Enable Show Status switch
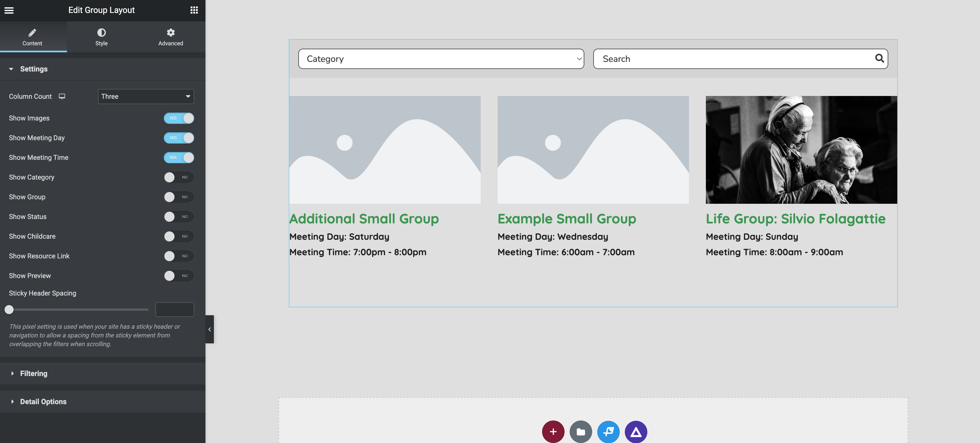This screenshot has height=443, width=980. coord(179,216)
